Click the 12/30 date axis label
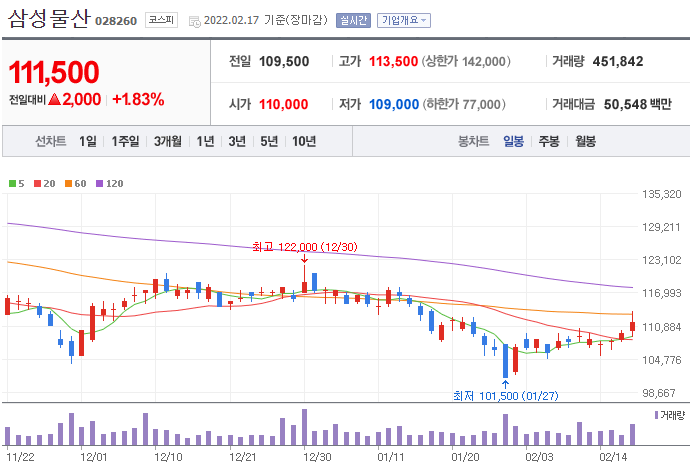This screenshot has height=467, width=690. coord(317,457)
